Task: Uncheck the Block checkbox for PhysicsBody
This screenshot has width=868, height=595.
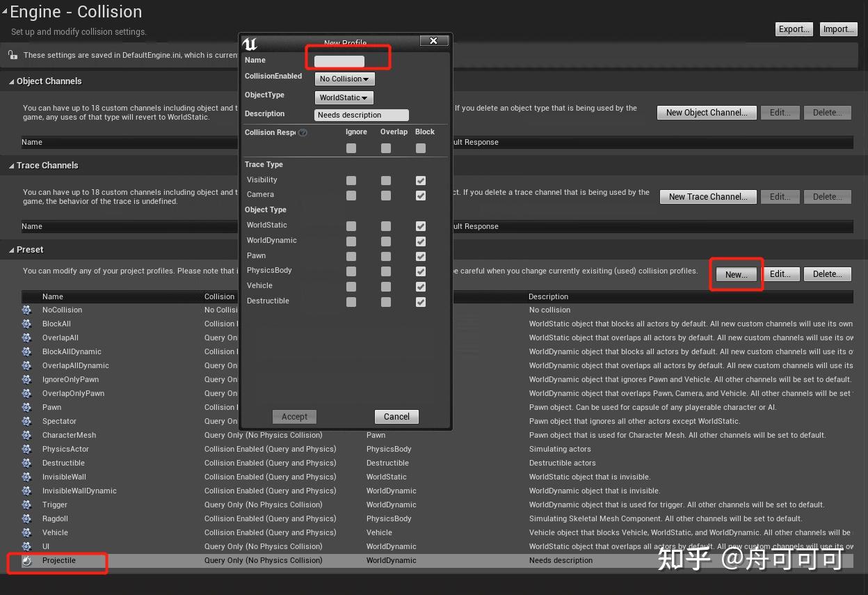Action: pyautogui.click(x=421, y=271)
